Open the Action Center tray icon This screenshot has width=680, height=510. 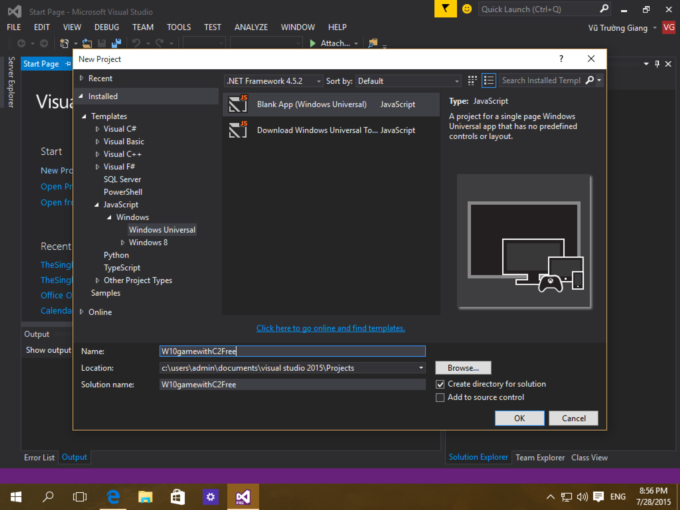pos(598,497)
